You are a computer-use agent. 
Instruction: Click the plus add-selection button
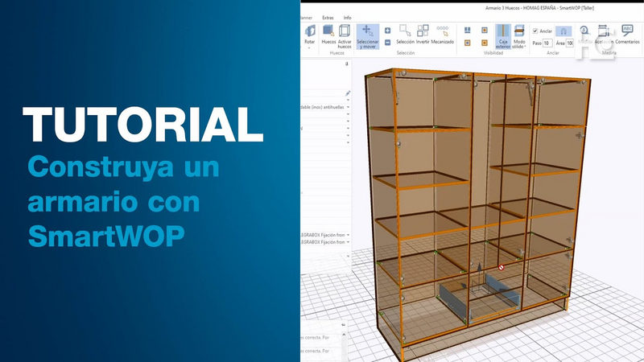click(388, 30)
